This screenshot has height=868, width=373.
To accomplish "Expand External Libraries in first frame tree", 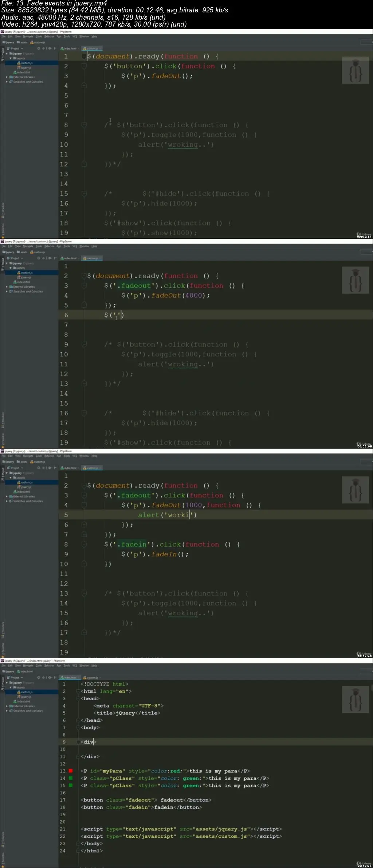I will 7,77.
